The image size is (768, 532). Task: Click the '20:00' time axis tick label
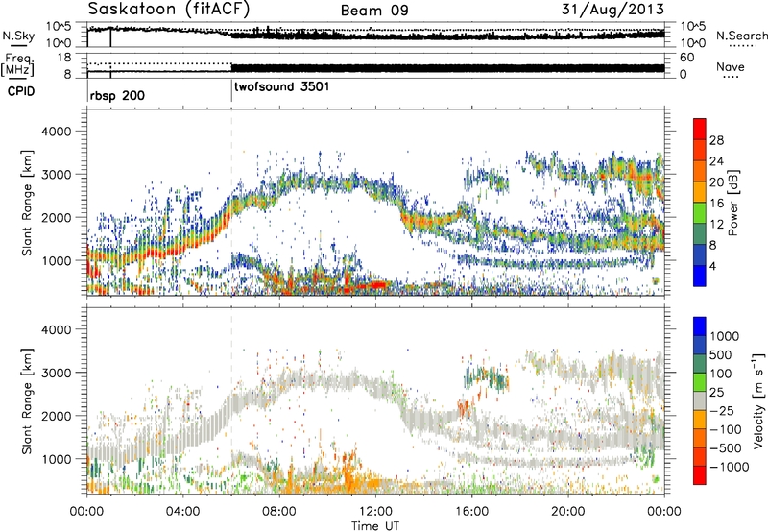[568, 512]
